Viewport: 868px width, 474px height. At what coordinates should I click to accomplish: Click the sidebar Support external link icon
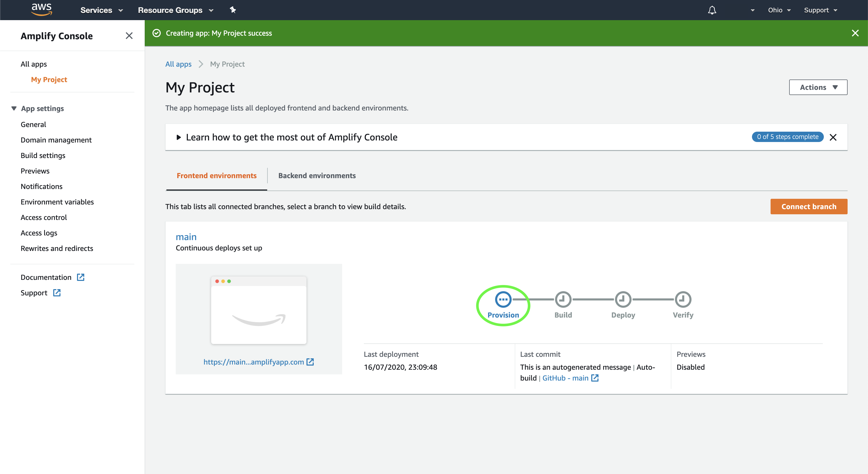click(x=57, y=293)
